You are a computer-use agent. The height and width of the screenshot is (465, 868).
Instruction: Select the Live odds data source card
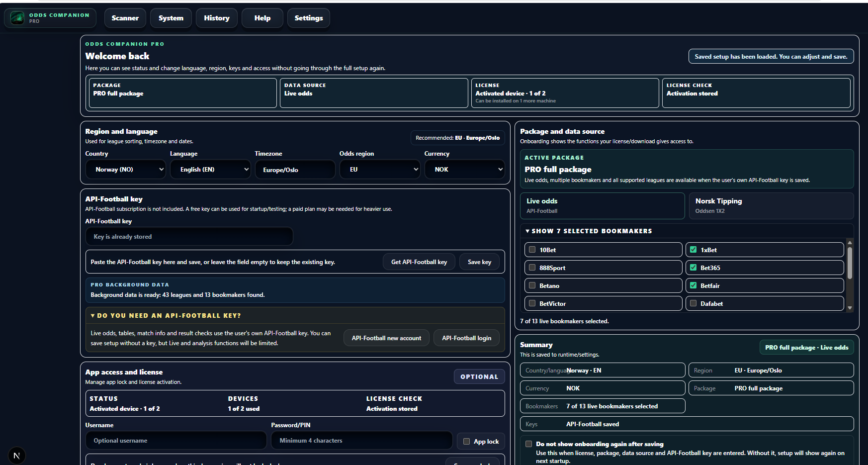[x=603, y=206]
